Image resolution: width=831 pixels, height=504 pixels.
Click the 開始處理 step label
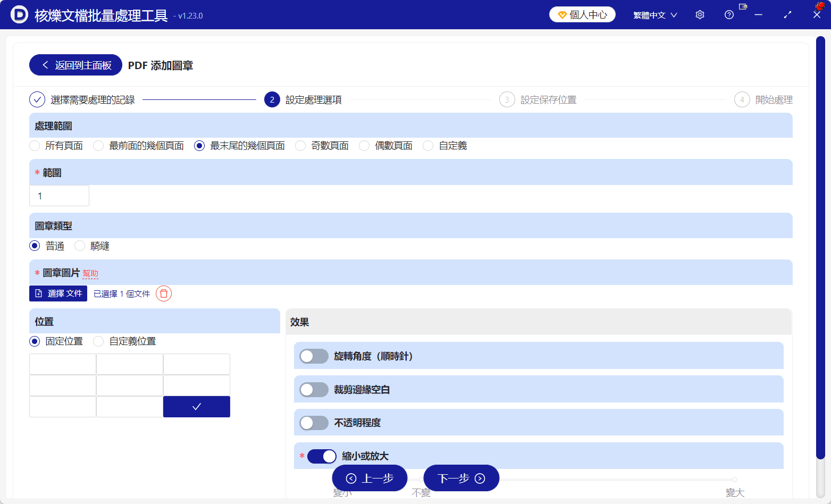pyautogui.click(x=774, y=100)
